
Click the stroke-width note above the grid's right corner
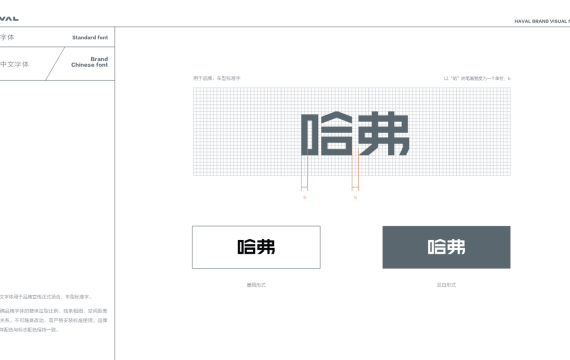(477, 78)
